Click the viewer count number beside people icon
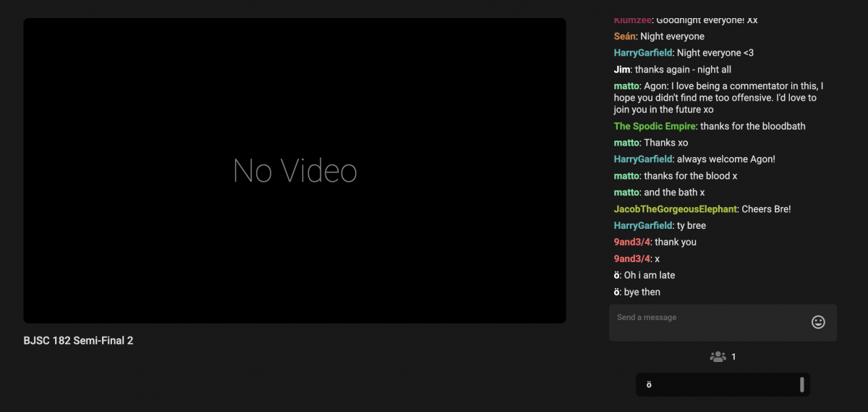The width and height of the screenshot is (868, 412). pos(733,357)
